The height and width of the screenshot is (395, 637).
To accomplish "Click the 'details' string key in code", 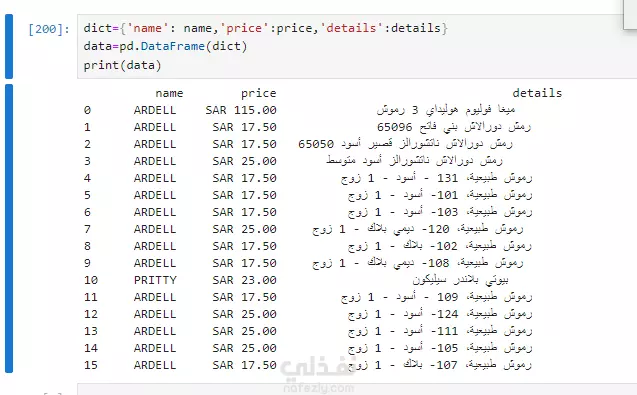I will 351,28.
